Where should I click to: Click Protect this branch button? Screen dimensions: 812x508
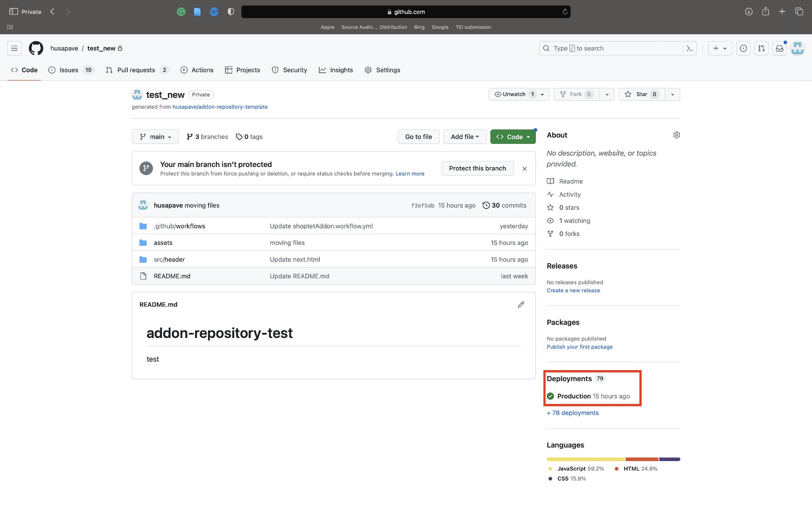click(x=477, y=168)
